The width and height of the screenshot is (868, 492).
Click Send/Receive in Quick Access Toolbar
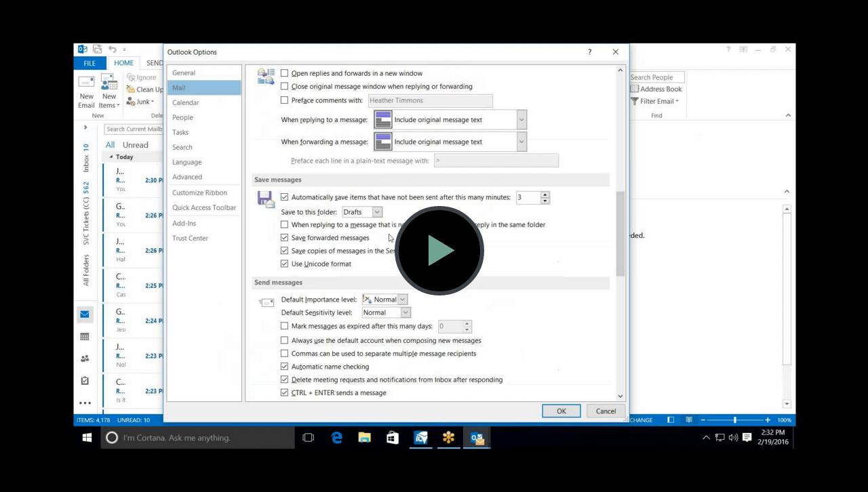97,49
